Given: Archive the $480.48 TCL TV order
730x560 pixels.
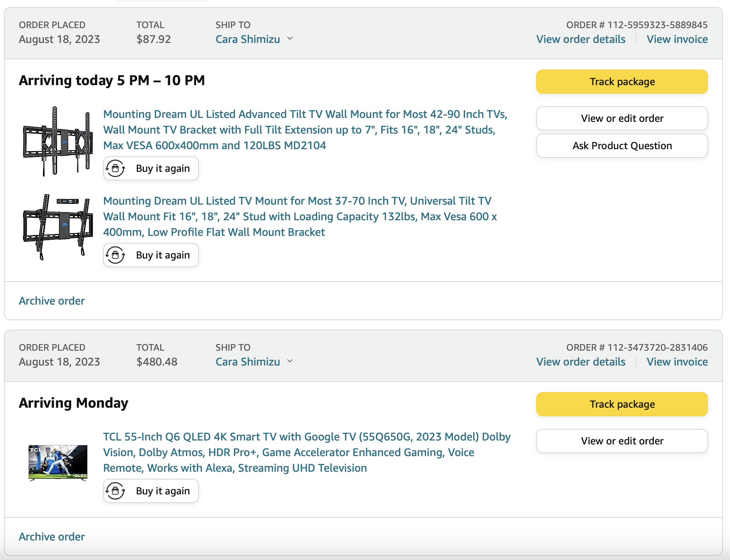Looking at the screenshot, I should point(52,537).
